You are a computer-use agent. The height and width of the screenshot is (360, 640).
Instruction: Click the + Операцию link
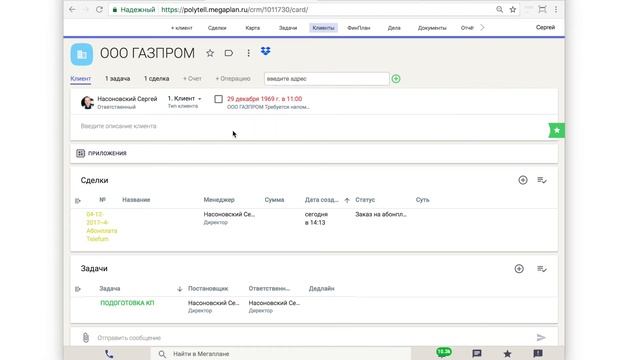coord(233,78)
